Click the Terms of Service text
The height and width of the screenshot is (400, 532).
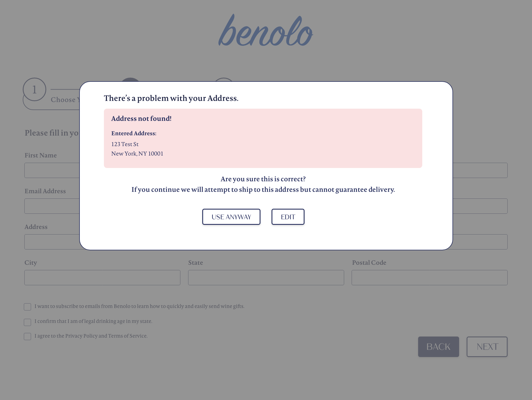(x=127, y=336)
